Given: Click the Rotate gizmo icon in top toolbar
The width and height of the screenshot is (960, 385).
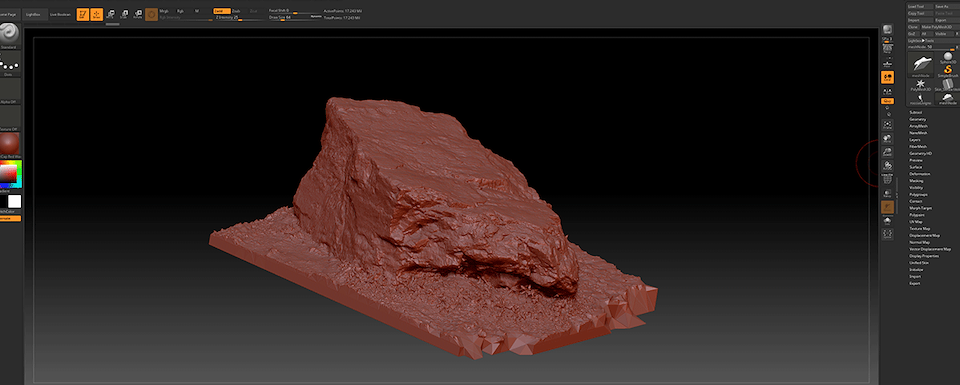Looking at the screenshot, I should tap(138, 13).
